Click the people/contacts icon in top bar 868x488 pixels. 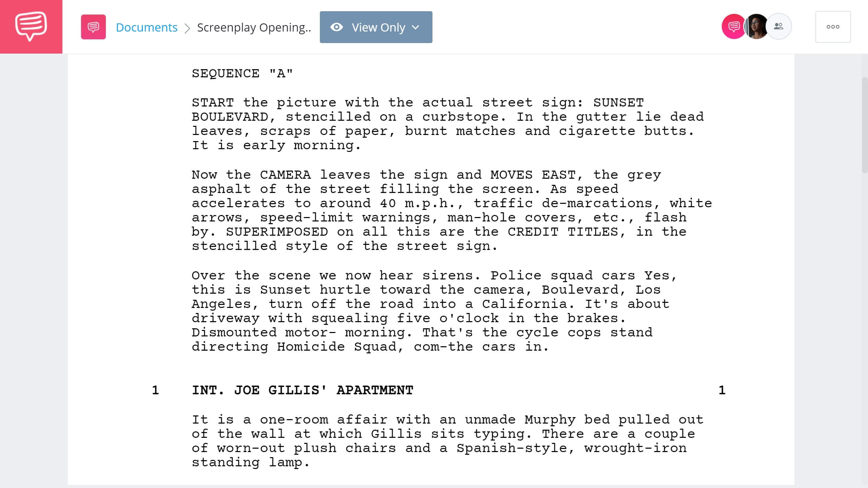[x=778, y=26]
